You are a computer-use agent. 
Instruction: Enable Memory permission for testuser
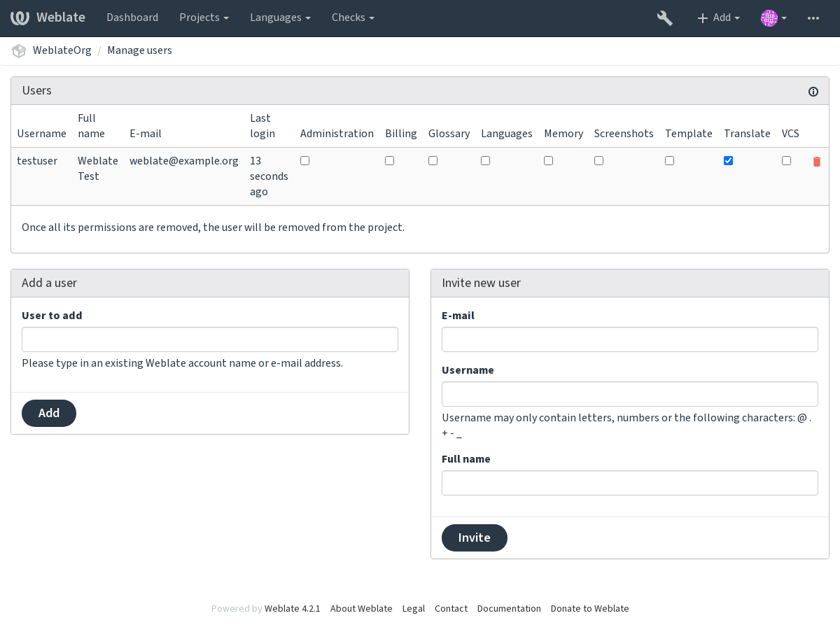548,160
